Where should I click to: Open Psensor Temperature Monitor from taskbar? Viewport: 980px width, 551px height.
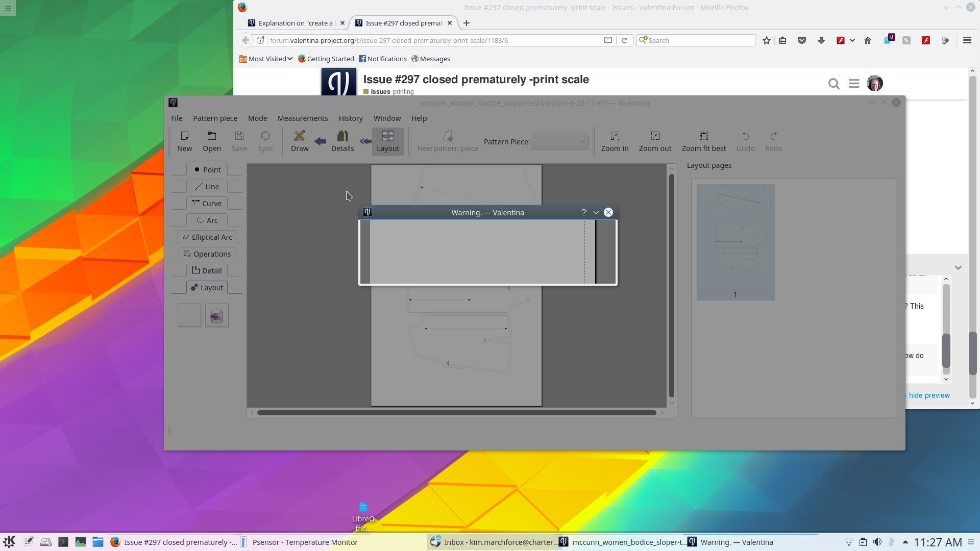click(305, 542)
